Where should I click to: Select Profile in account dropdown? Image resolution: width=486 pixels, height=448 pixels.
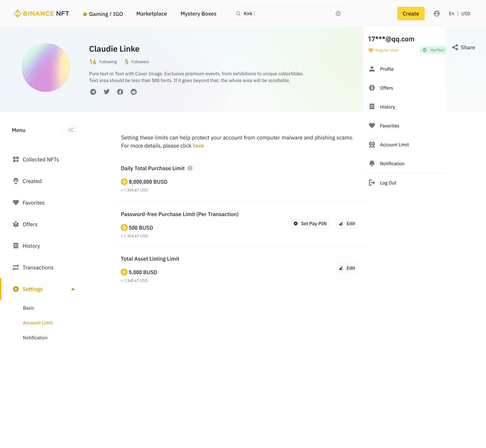click(387, 69)
